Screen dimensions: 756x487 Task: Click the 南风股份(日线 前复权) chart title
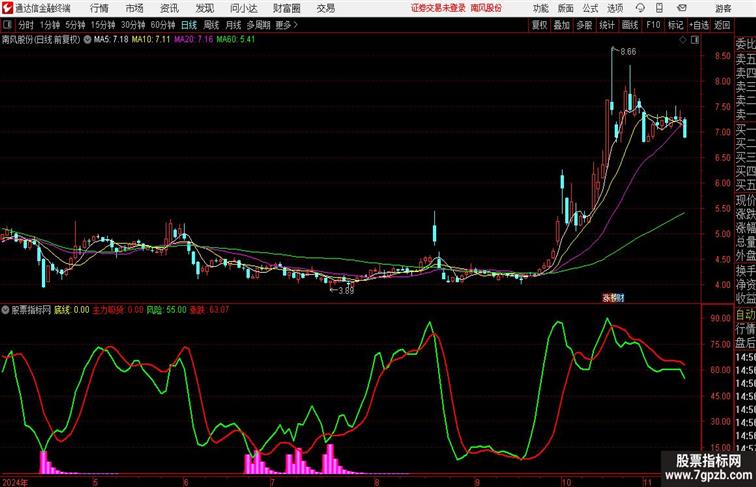tap(41, 40)
